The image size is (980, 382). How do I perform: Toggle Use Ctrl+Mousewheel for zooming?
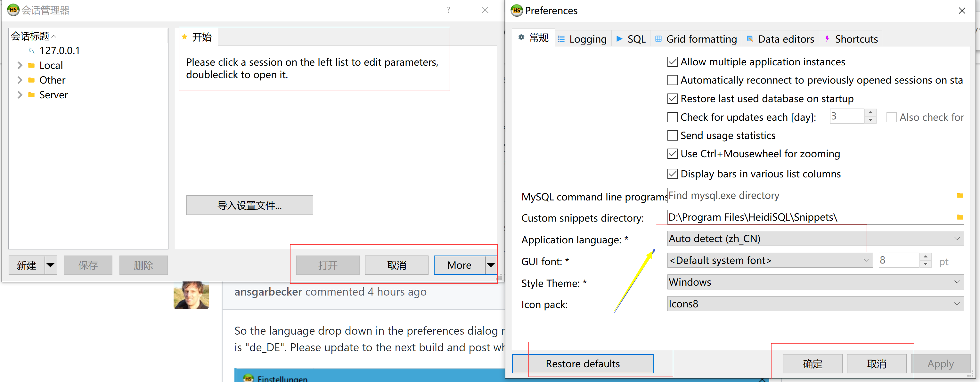672,154
